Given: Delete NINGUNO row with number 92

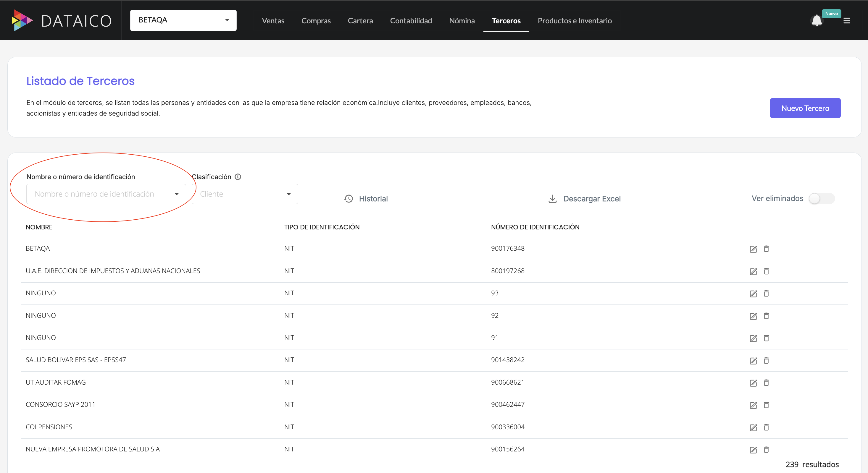Looking at the screenshot, I should [766, 316].
